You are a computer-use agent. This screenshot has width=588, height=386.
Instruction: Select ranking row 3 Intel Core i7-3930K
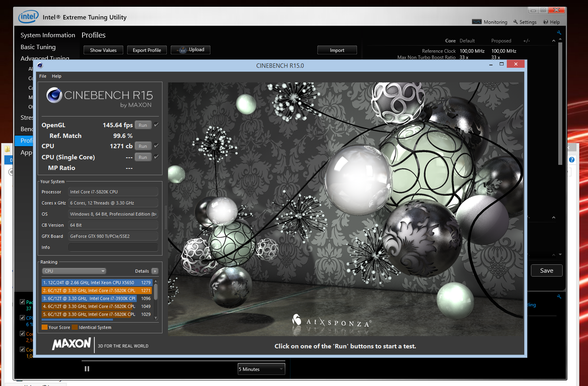(x=97, y=298)
